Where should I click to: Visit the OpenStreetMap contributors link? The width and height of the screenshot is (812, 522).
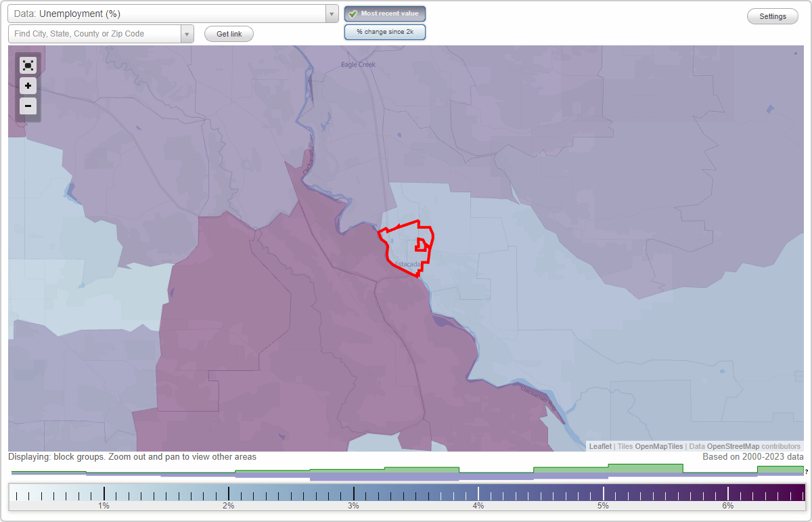tap(734, 446)
